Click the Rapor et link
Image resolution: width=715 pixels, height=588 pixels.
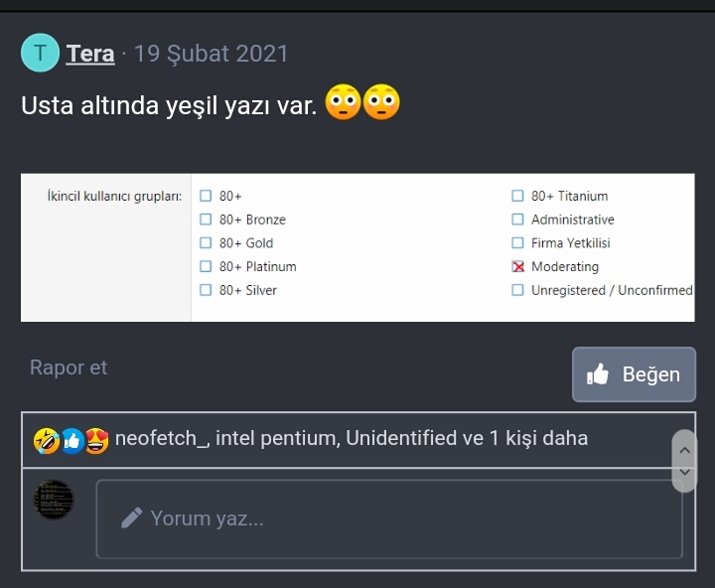(69, 367)
